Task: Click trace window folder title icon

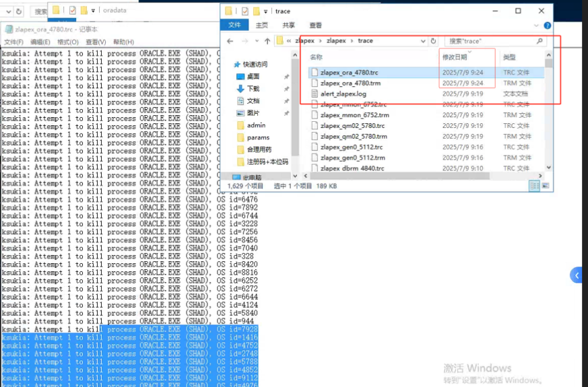Action: click(228, 11)
